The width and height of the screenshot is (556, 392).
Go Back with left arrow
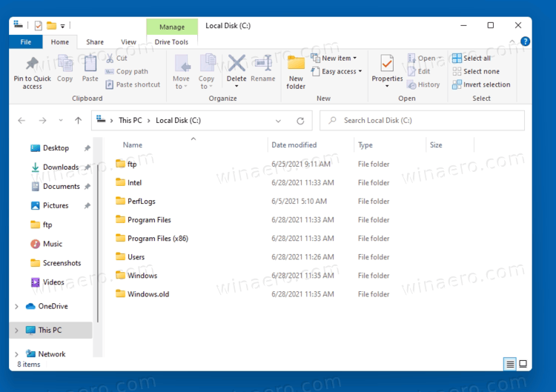click(x=21, y=121)
